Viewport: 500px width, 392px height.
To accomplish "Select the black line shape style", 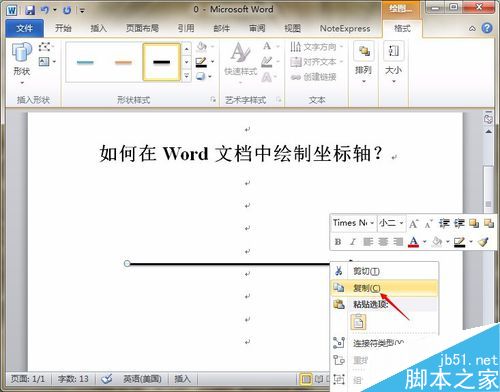I will click(162, 62).
